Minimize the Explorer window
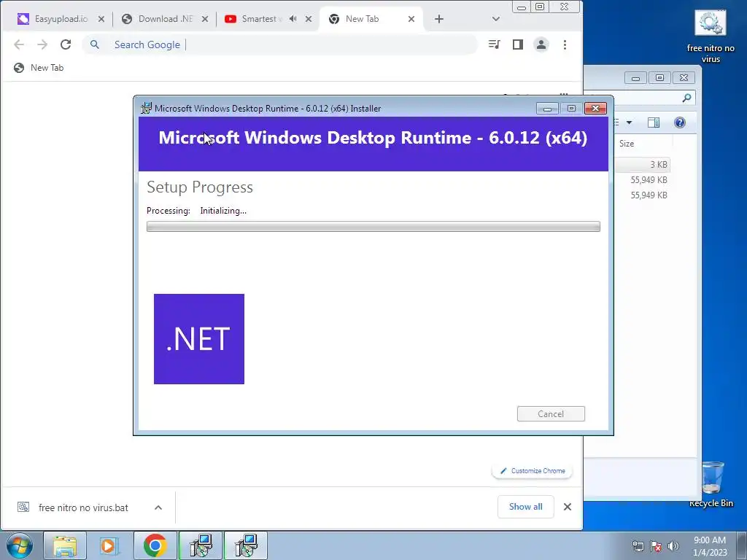Image resolution: width=747 pixels, height=560 pixels. pyautogui.click(x=635, y=78)
